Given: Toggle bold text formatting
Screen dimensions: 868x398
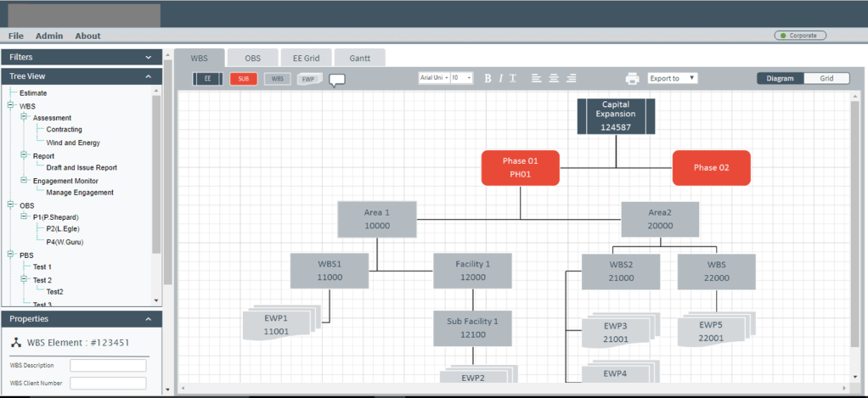Looking at the screenshot, I should pyautogui.click(x=488, y=78).
